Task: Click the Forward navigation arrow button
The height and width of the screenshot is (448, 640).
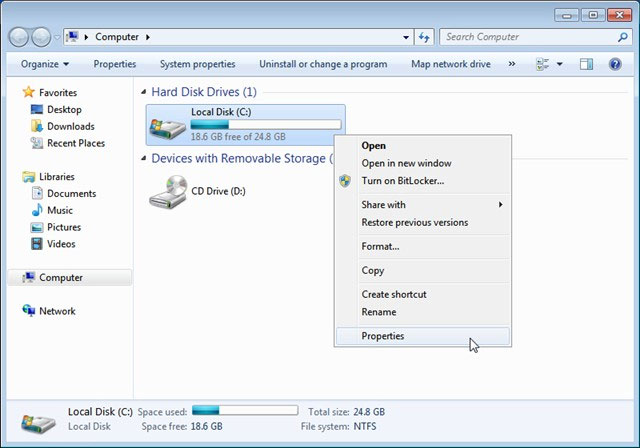Action: pyautogui.click(x=41, y=37)
